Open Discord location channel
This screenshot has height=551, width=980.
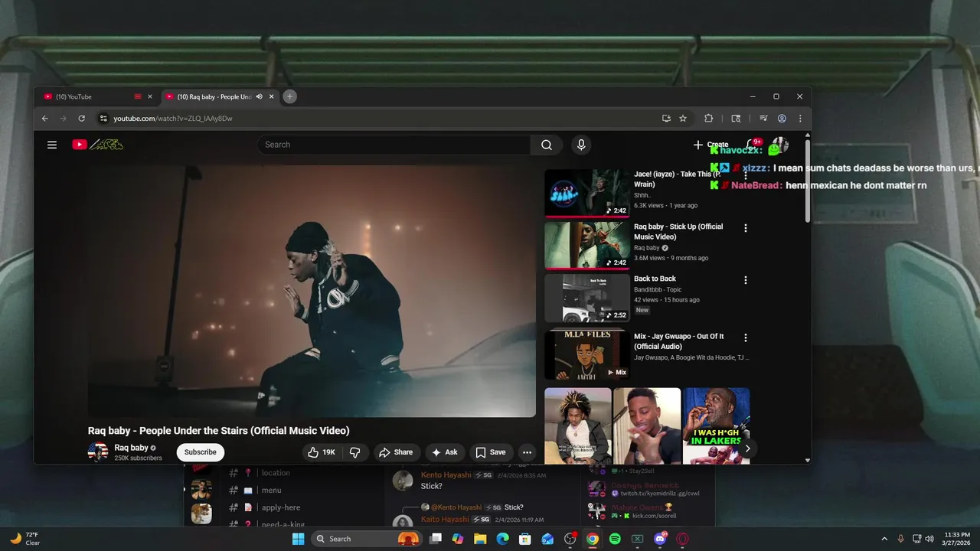click(276, 473)
